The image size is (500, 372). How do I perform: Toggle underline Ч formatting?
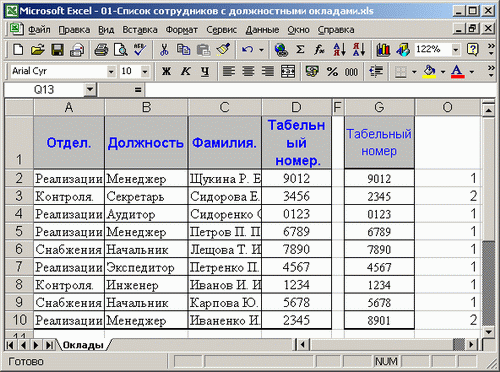pyautogui.click(x=205, y=71)
